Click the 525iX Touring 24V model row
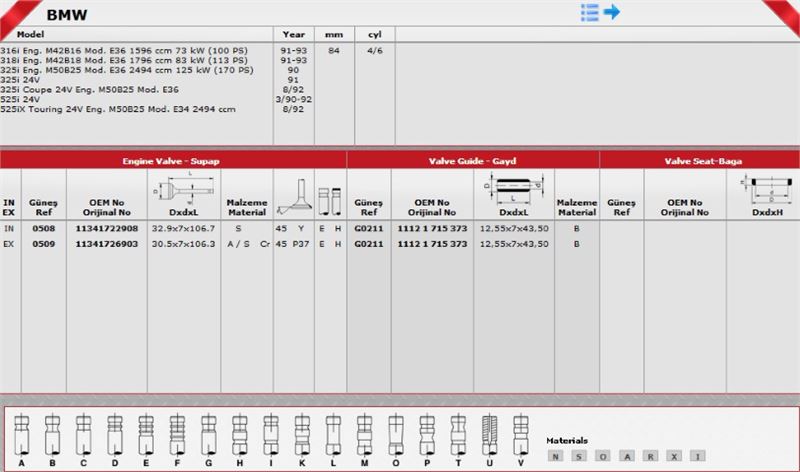The height and width of the screenshot is (472, 800). 118,109
